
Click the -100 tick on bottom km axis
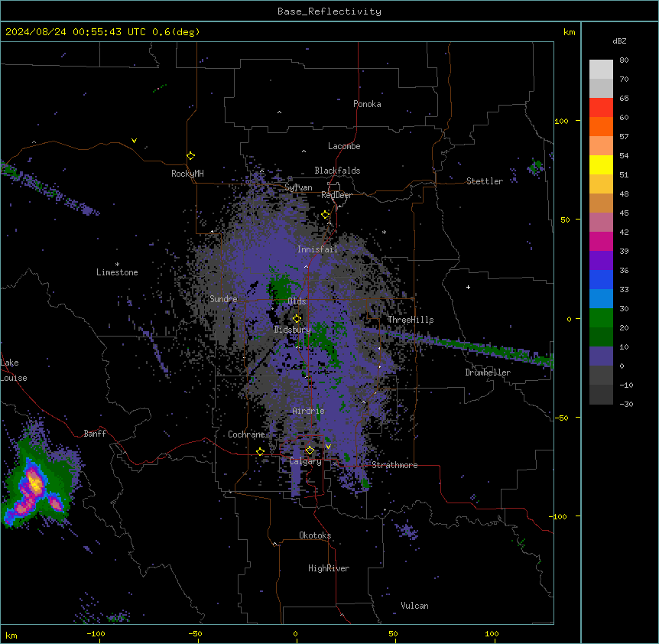pyautogui.click(x=96, y=633)
